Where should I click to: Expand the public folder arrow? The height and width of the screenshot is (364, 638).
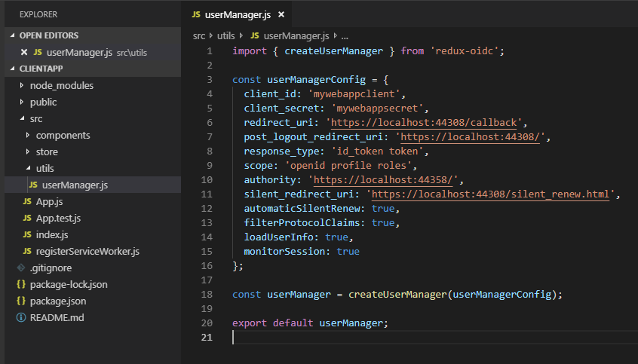[x=22, y=102]
